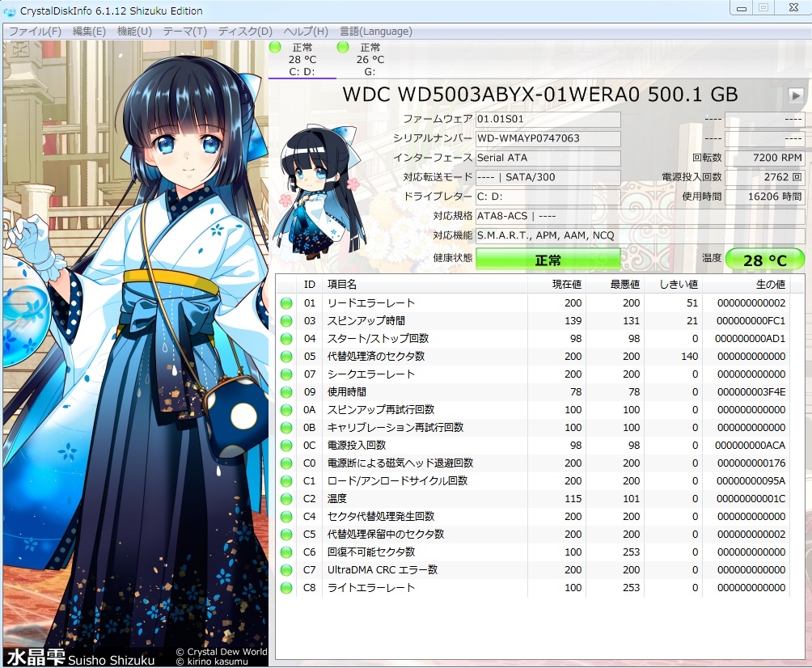Click status icon for UltraDMA CRC エラー数 row
812x668 pixels.
(x=285, y=570)
